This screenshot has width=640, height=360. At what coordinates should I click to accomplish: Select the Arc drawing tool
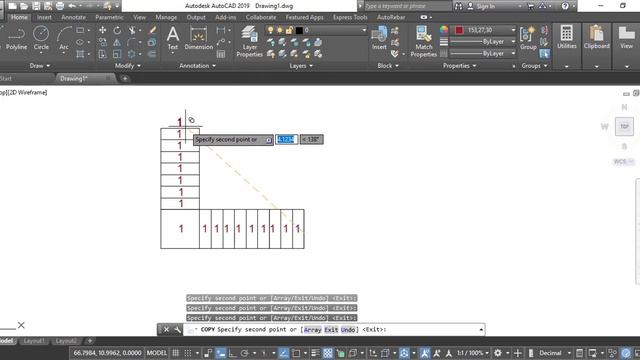pyautogui.click(x=64, y=39)
